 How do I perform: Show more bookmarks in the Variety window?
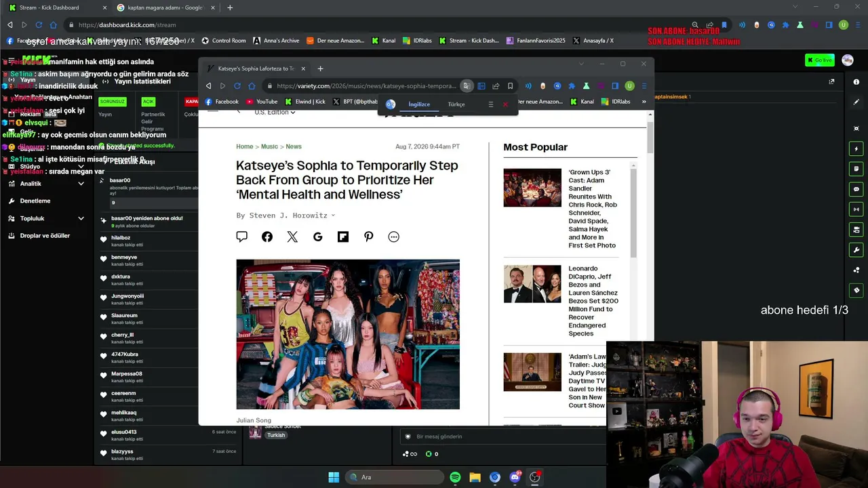[644, 102]
